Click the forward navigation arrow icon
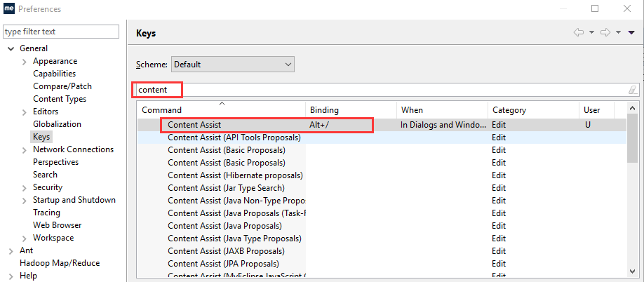Screen dimensions: 644x282 605,32
